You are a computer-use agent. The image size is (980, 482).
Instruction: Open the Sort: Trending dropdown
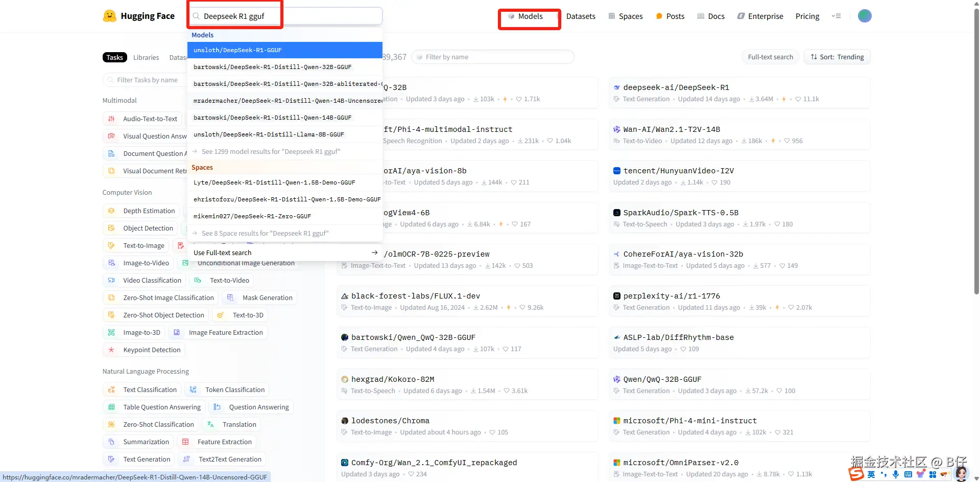point(837,57)
